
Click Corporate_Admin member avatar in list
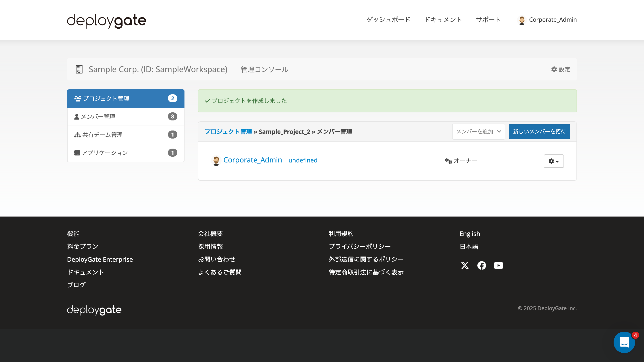[x=216, y=160]
